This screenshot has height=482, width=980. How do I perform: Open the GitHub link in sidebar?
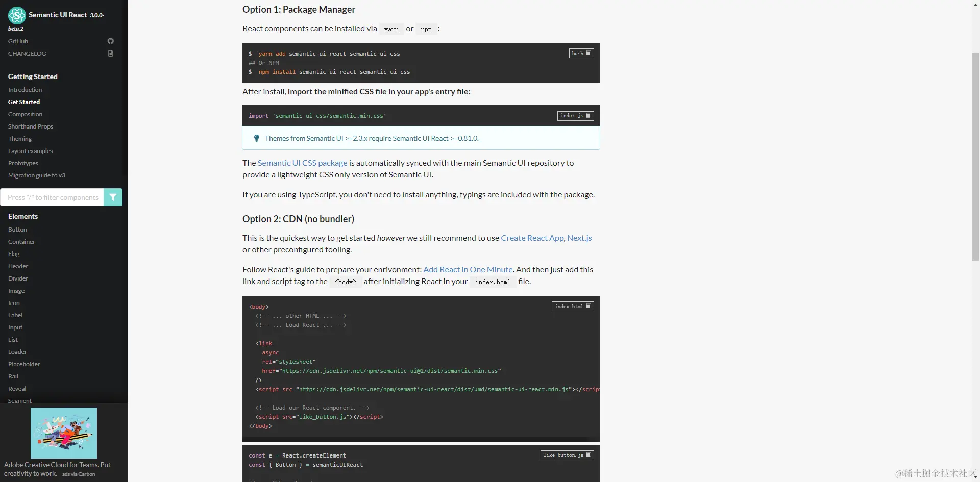tap(18, 41)
